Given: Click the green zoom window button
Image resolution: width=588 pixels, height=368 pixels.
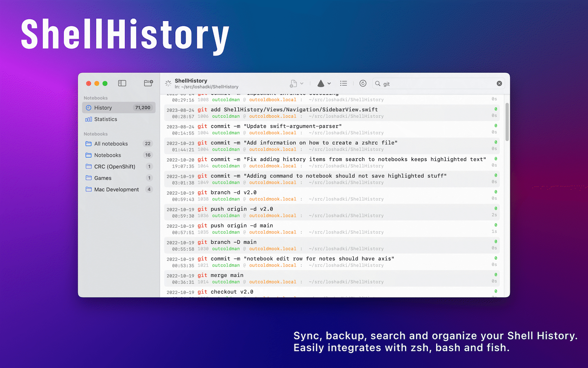Looking at the screenshot, I should click(105, 83).
